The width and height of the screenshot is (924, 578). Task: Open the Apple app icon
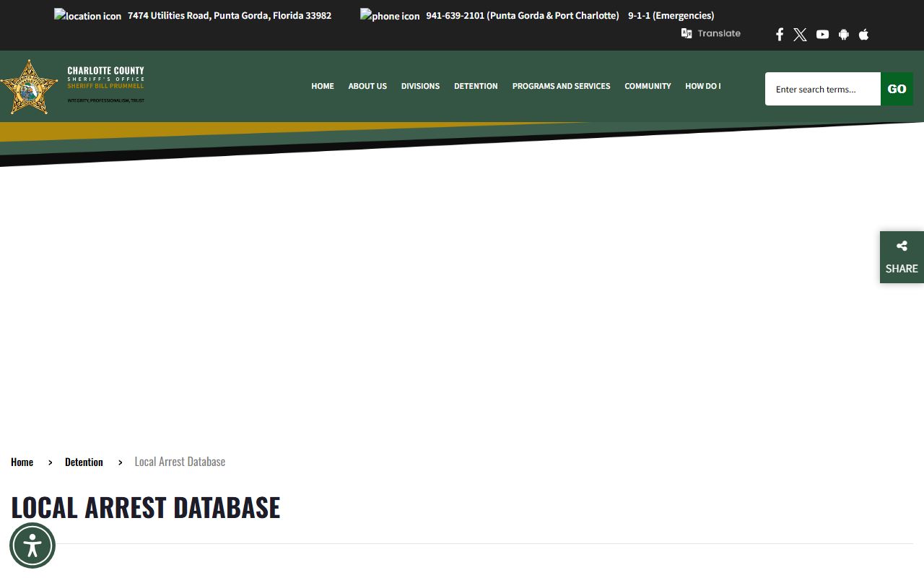pos(863,34)
